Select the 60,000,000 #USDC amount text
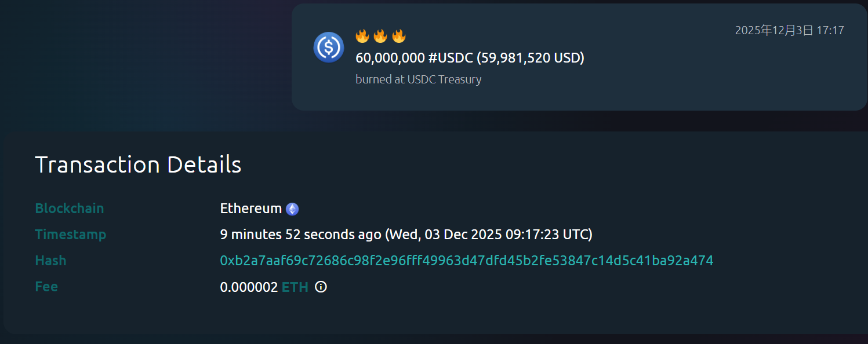Screen dimensions: 868x344 (x=413, y=58)
